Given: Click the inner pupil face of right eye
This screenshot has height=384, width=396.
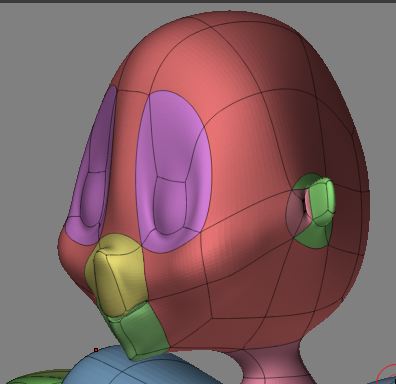Looking at the screenshot, I should (x=170, y=205).
